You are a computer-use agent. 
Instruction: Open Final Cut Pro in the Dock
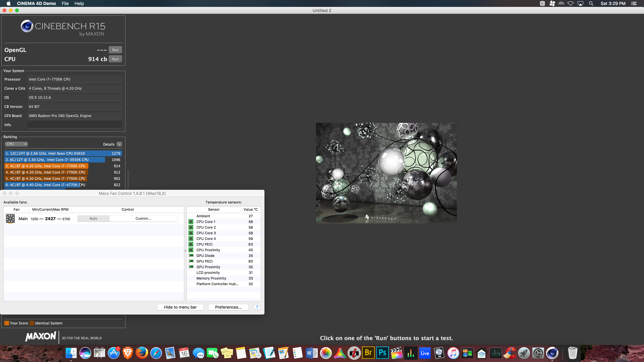[x=397, y=353]
